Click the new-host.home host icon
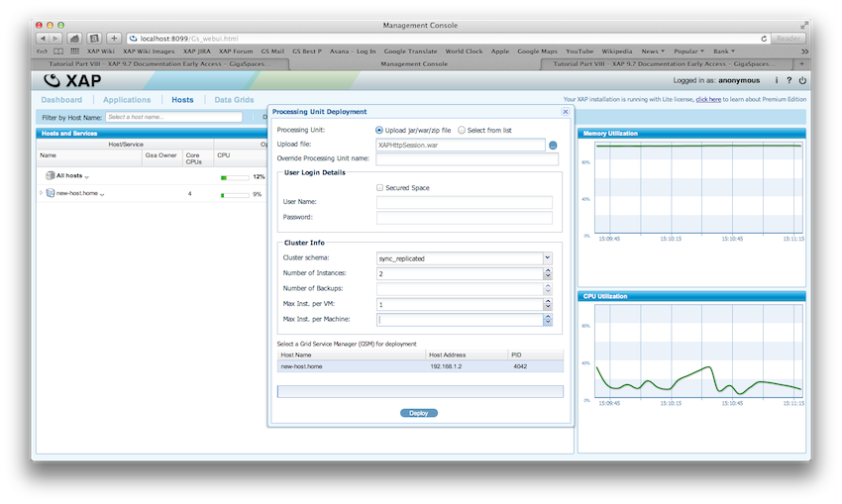Screen dimensions: 842x504 [50, 193]
